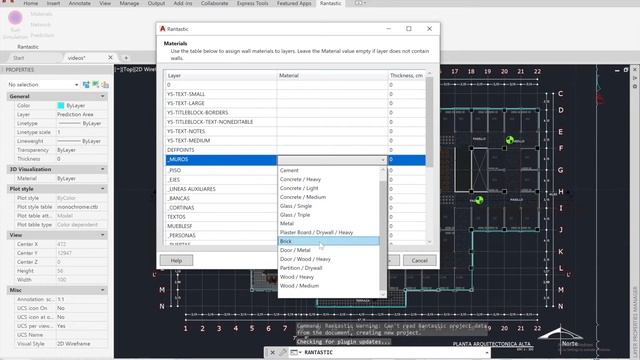The height and width of the screenshot is (360, 640).
Task: Select Door / Metal material
Action: tap(329, 250)
